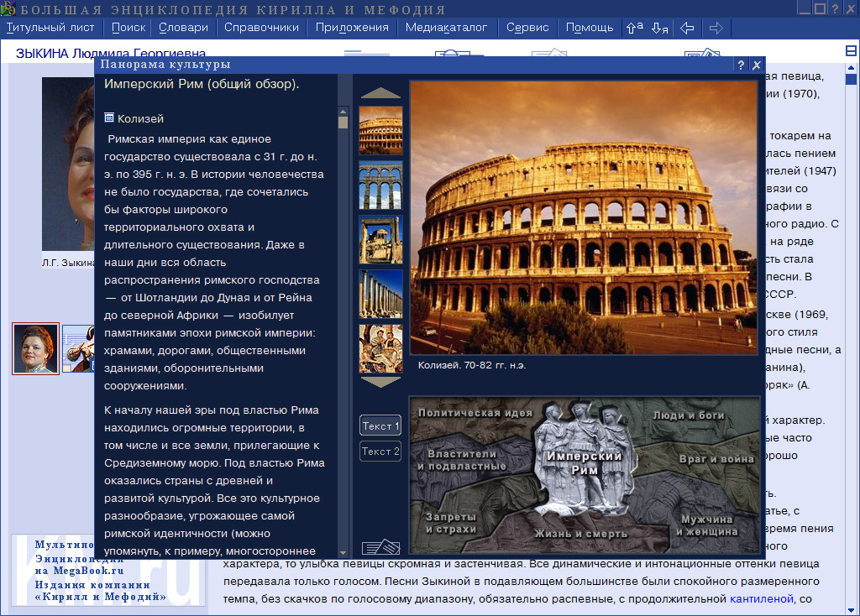
Task: Open the Люди и боги topic
Action: pyautogui.click(x=689, y=415)
